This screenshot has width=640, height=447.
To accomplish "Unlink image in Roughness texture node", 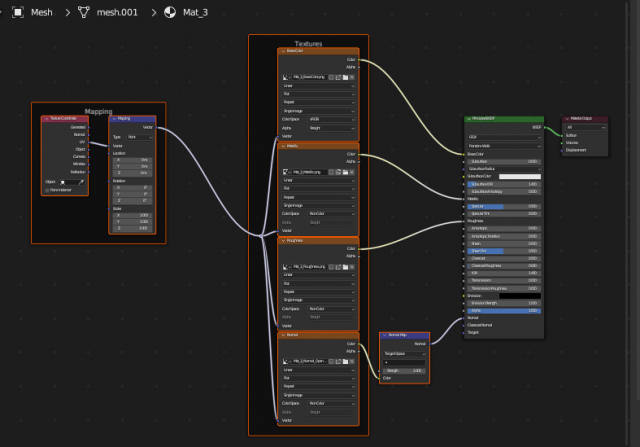I will (x=354, y=265).
